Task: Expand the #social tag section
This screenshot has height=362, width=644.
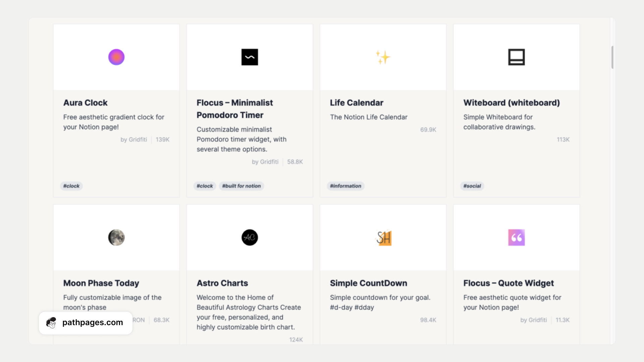Action: coord(472,186)
